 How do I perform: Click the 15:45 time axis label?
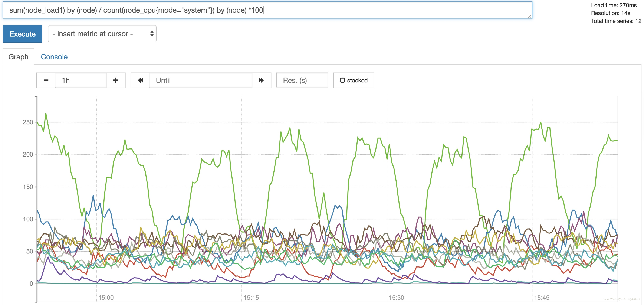click(542, 298)
